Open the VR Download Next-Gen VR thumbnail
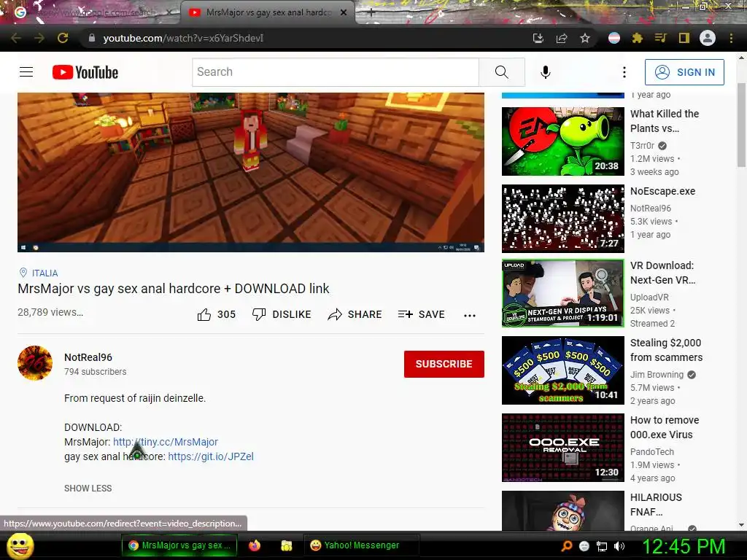The image size is (747, 560). point(562,293)
